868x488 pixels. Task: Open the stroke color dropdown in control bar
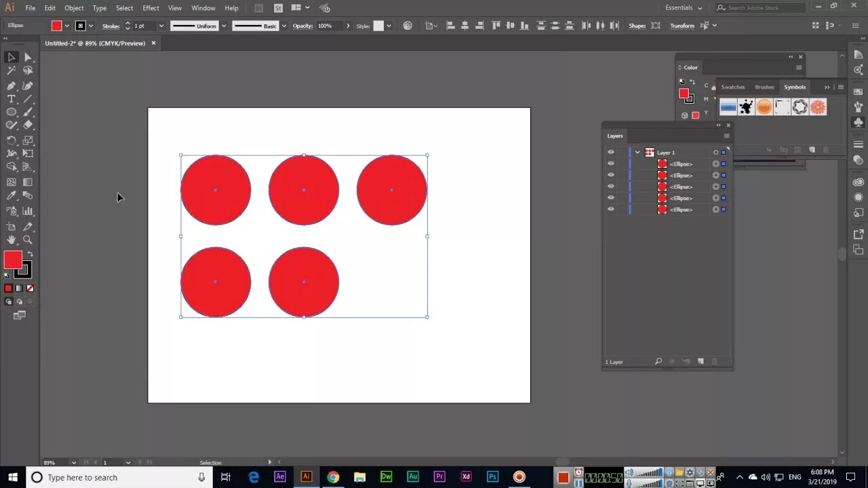pos(90,26)
